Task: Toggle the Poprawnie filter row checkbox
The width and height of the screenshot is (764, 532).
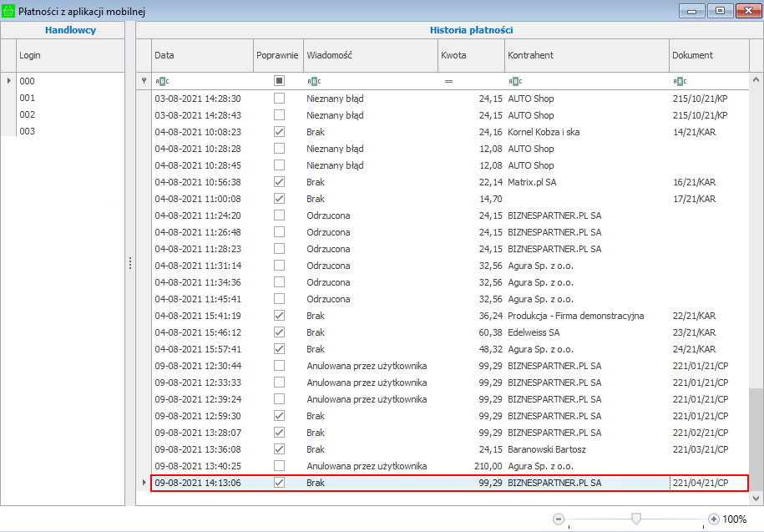Action: tap(279, 81)
